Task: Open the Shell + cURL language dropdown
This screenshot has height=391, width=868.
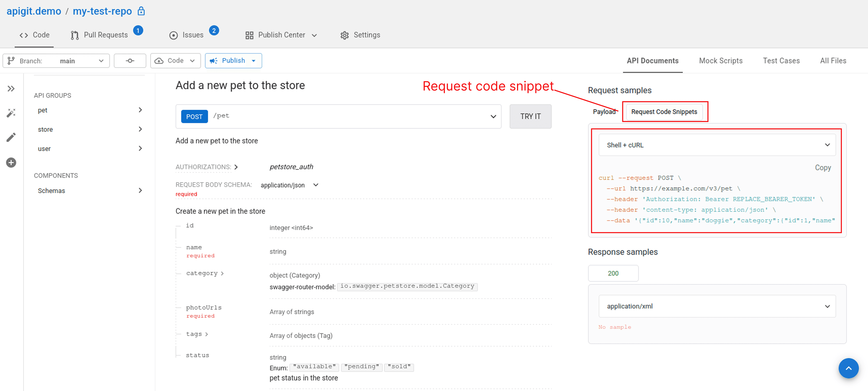Action: click(717, 145)
